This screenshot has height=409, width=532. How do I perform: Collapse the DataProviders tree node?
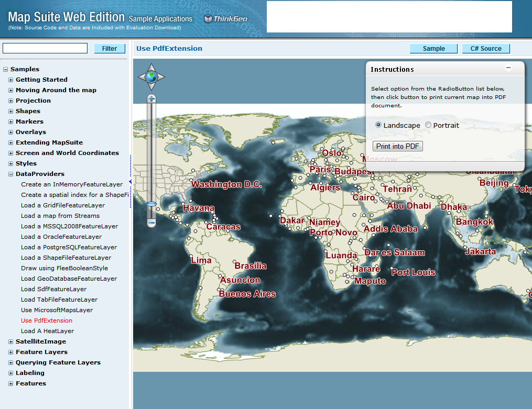pyautogui.click(x=11, y=174)
